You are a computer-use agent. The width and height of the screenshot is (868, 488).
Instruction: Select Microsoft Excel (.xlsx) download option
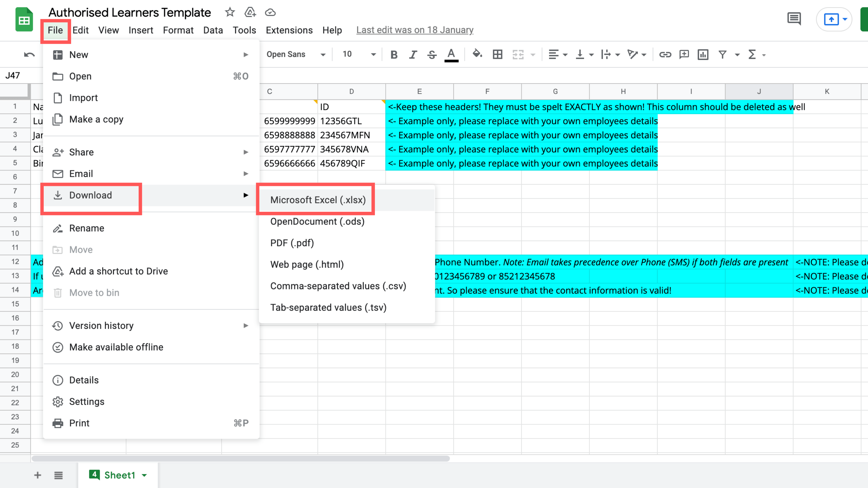pos(318,200)
